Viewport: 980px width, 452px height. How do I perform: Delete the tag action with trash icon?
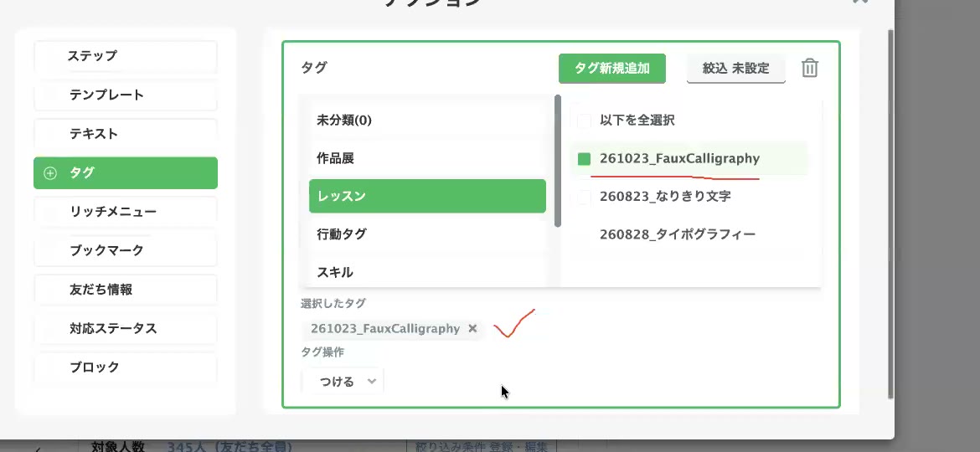(x=809, y=68)
